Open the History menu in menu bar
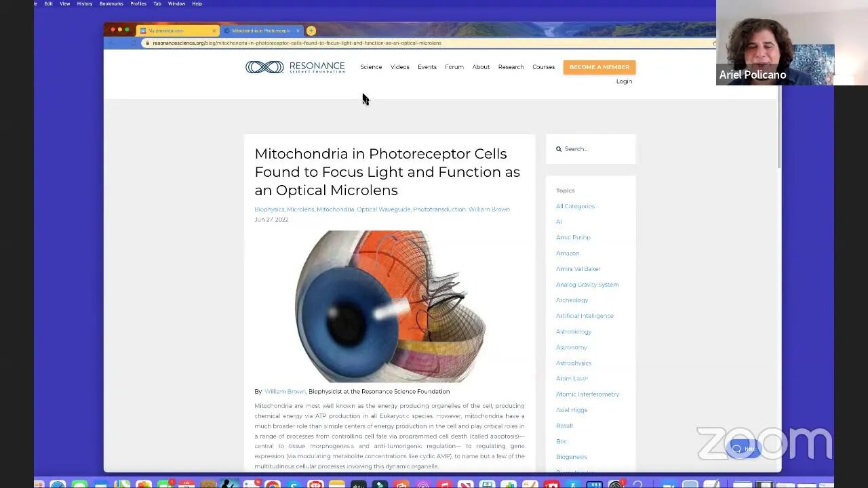The width and height of the screenshot is (868, 488). pyautogui.click(x=85, y=3)
